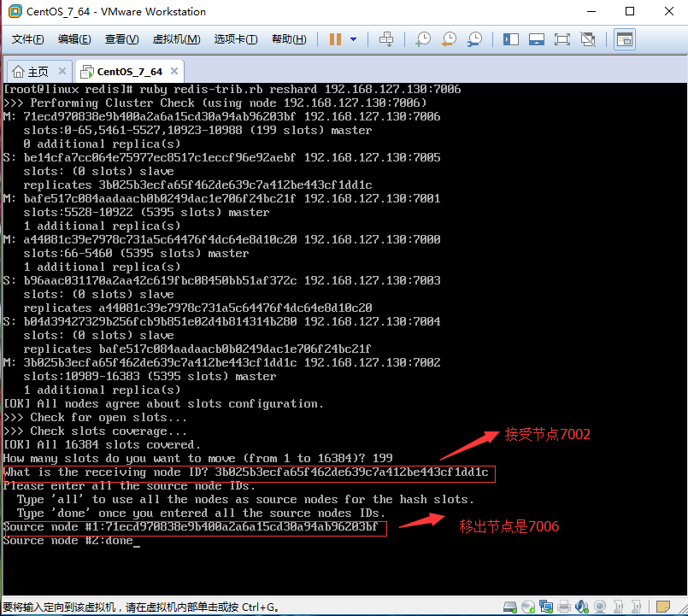The width and height of the screenshot is (688, 616).
Task: Open the 选项卡(T) menu
Action: pos(236,39)
